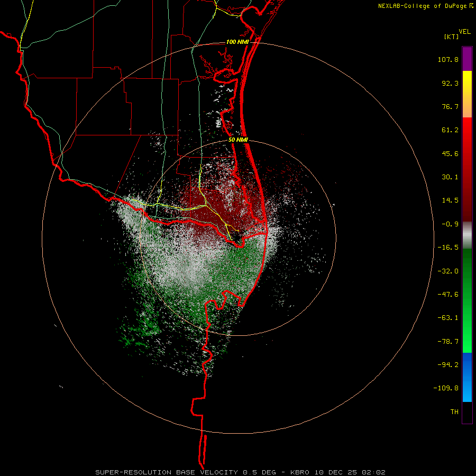Click the -32.0 legend value

[448, 271]
